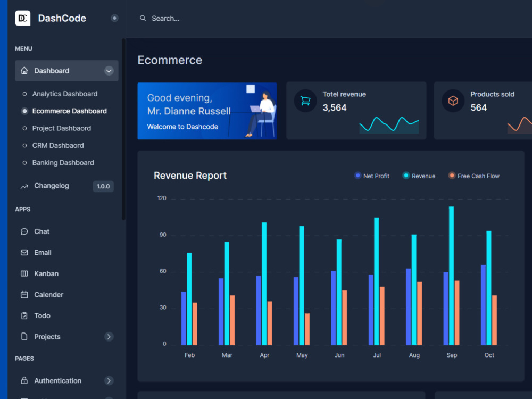Click the sidebar vertical scrollbar
This screenshot has height=399, width=532.
[x=123, y=129]
